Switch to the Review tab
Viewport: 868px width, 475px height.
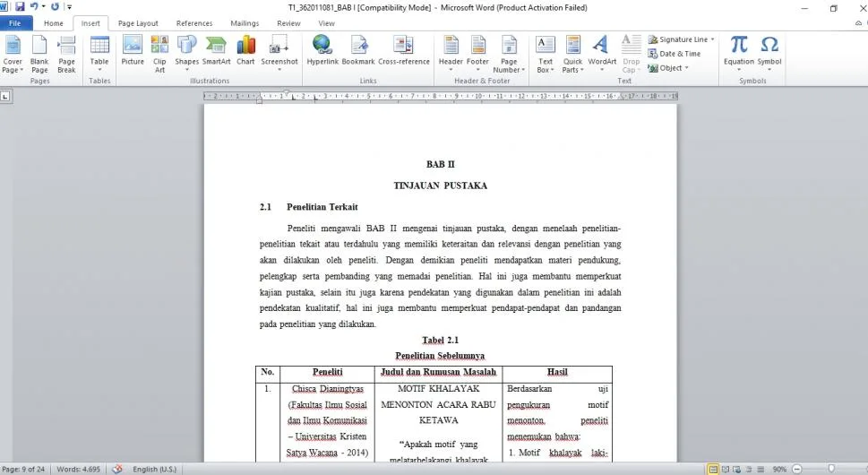(x=288, y=23)
